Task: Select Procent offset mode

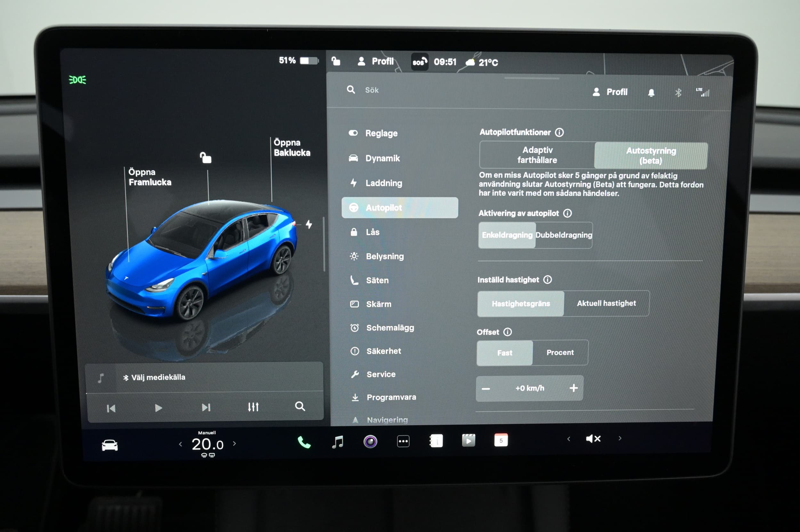Action: click(x=560, y=353)
